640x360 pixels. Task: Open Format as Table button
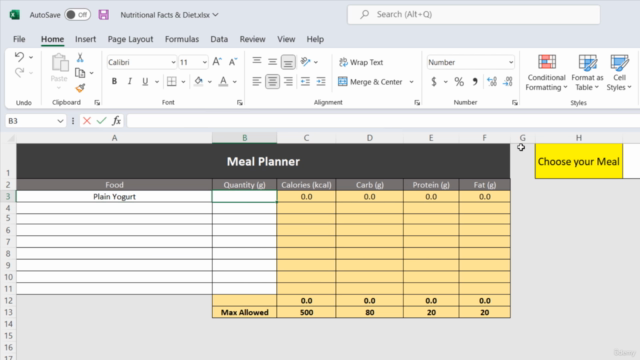pyautogui.click(x=587, y=73)
